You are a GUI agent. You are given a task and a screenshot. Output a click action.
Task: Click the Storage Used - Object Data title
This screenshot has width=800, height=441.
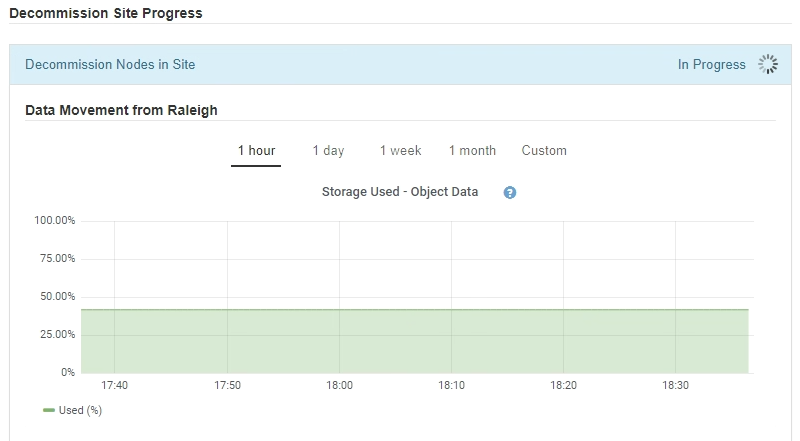point(400,192)
